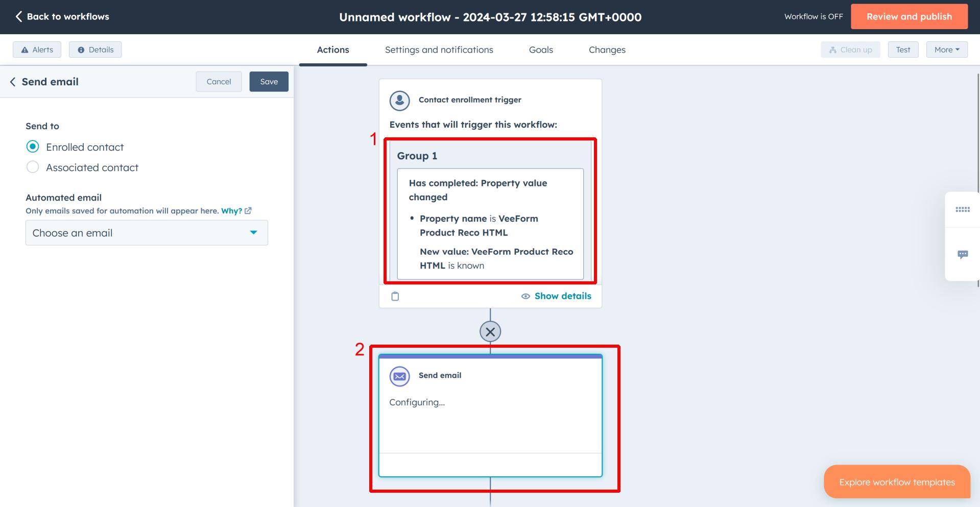Cancel the Send email action
Viewport: 980px width, 507px height.
click(219, 82)
